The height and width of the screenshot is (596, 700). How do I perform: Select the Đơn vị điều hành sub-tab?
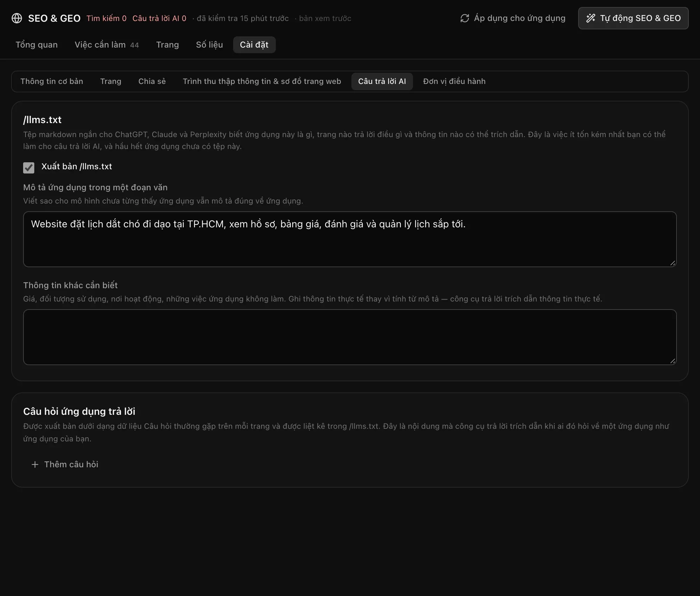[454, 81]
